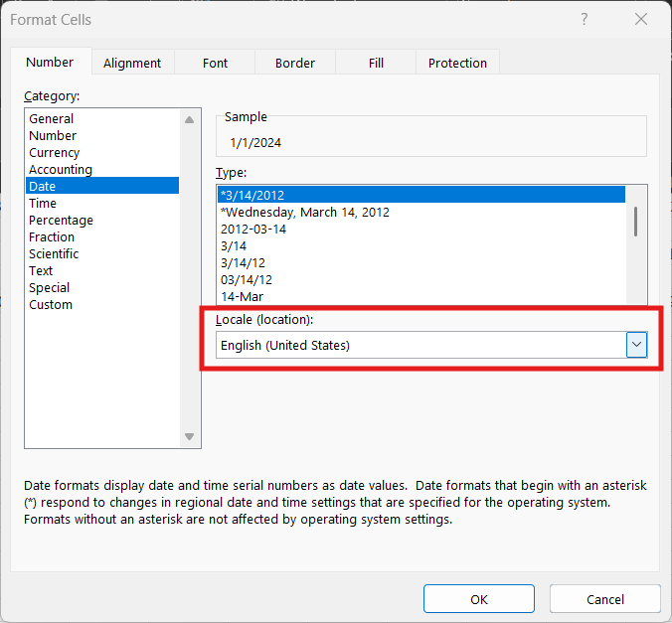Select the Currency category

[55, 153]
